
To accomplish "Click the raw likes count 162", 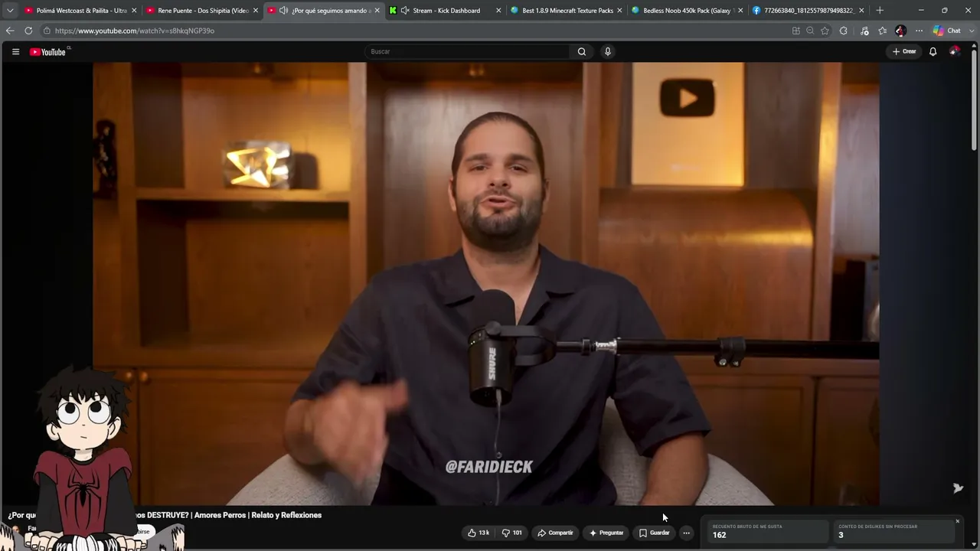I will (x=719, y=535).
